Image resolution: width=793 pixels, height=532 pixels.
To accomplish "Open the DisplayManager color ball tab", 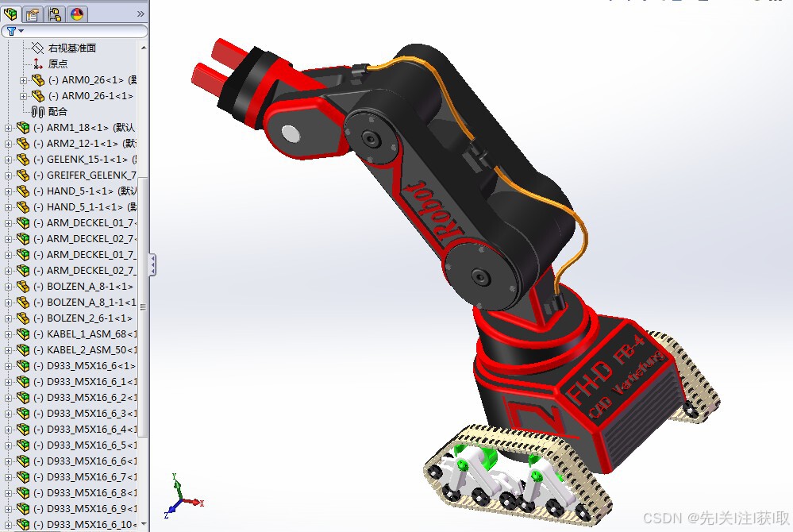I will (77, 13).
